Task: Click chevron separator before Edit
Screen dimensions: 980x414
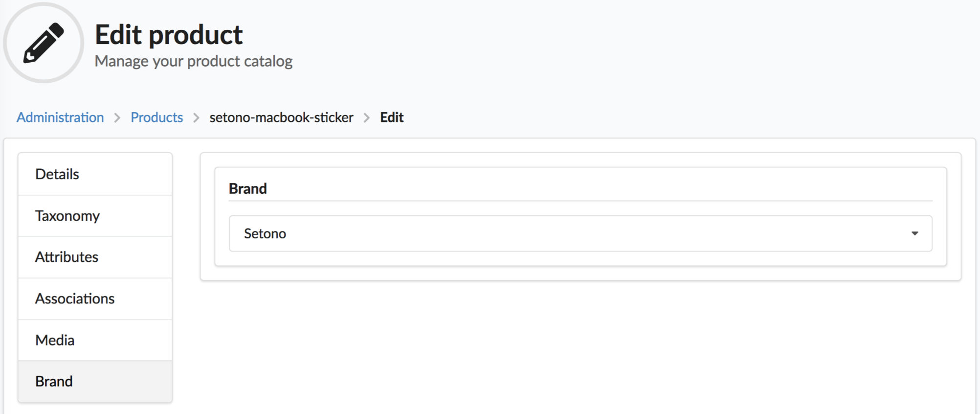Action: coord(367,118)
